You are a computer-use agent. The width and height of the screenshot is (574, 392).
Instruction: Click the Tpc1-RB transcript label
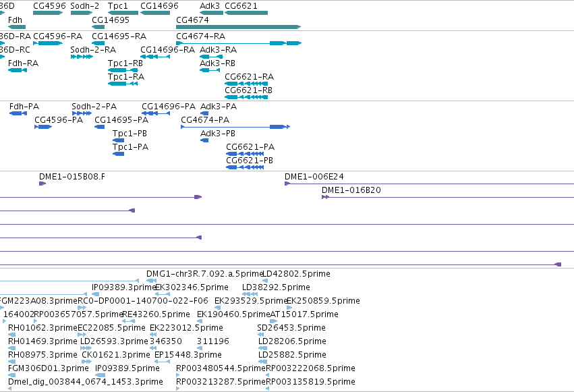125,63
